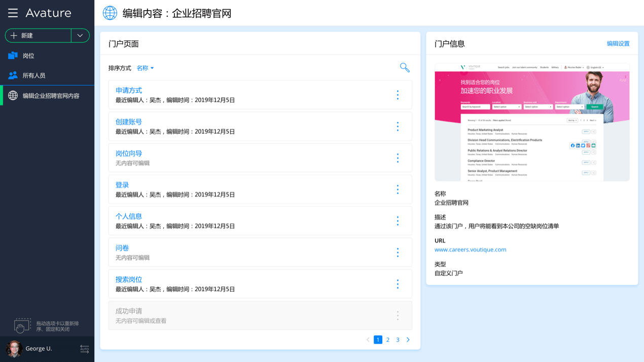Go to next page with right chevron
The image size is (644, 362).
pyautogui.click(x=408, y=340)
